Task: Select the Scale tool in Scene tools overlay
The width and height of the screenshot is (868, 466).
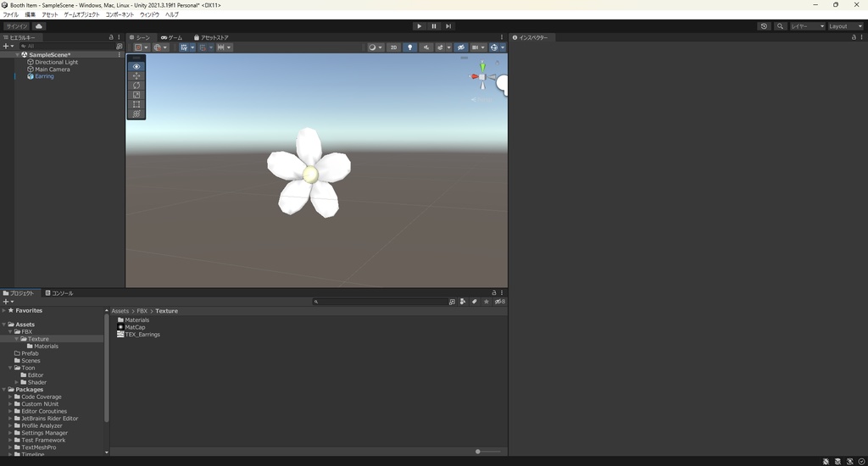Action: coord(136,95)
